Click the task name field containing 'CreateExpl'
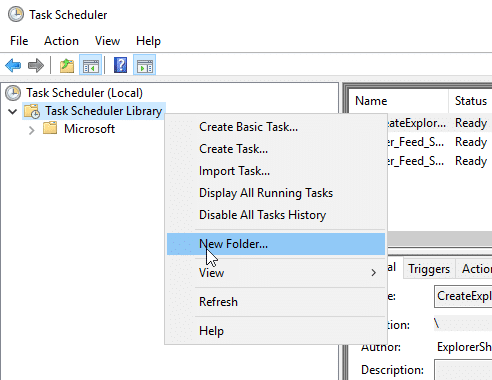This screenshot has width=492, height=380. click(463, 296)
